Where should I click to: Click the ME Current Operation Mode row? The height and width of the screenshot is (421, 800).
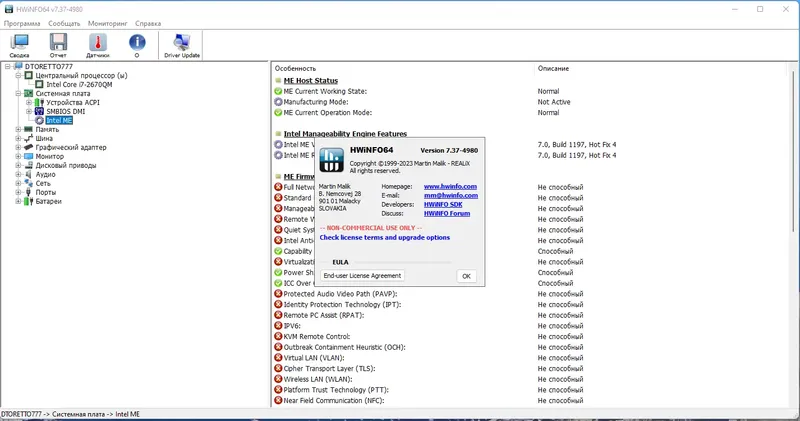click(531, 113)
